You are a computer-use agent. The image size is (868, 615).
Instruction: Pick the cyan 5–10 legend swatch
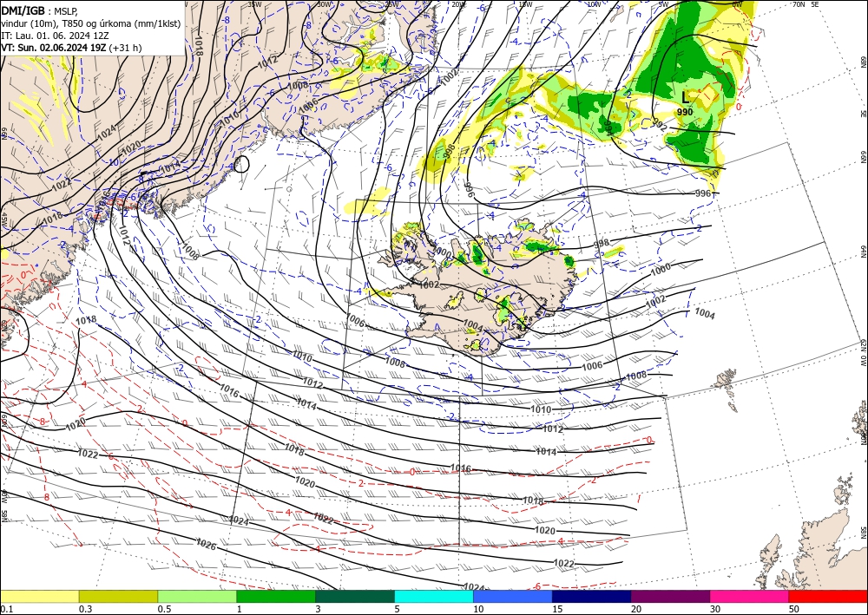pyautogui.click(x=434, y=596)
